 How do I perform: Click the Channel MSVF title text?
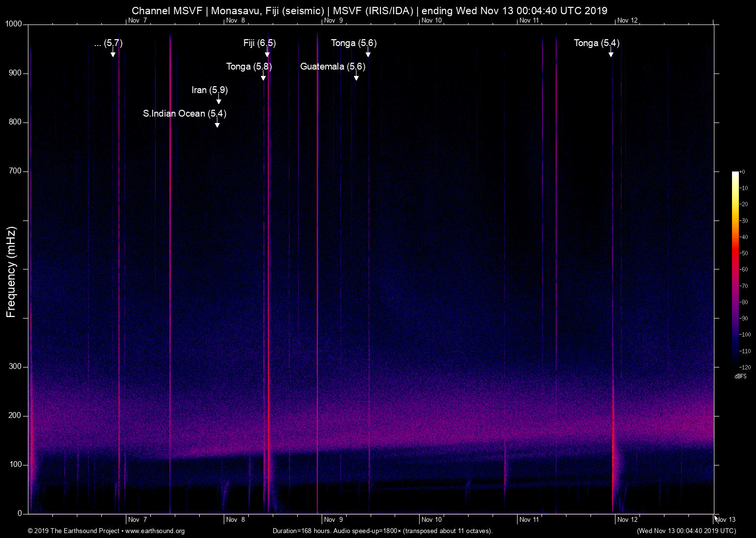click(x=168, y=10)
